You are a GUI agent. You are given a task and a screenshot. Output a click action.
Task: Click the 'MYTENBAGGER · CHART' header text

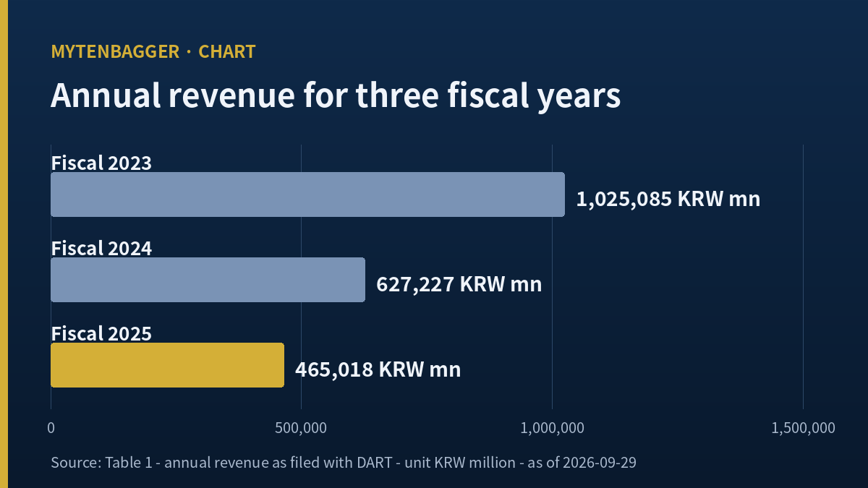(x=153, y=51)
